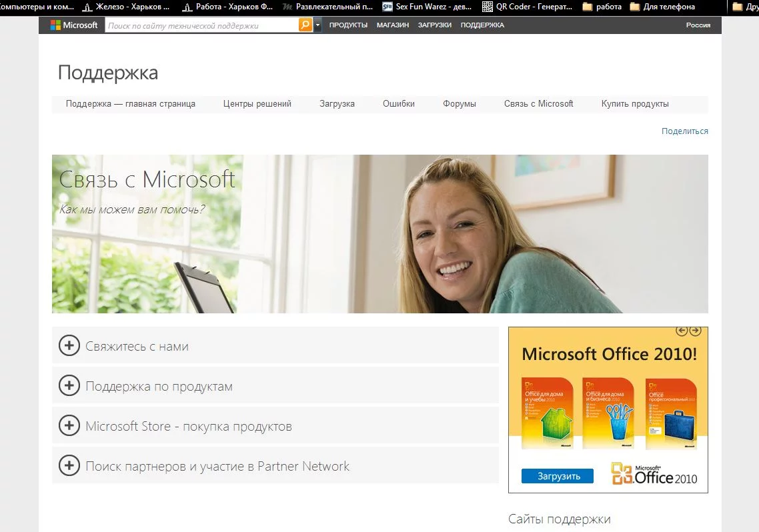Open the работа bookmarks folder
This screenshot has height=532, width=759.
tap(602, 7)
